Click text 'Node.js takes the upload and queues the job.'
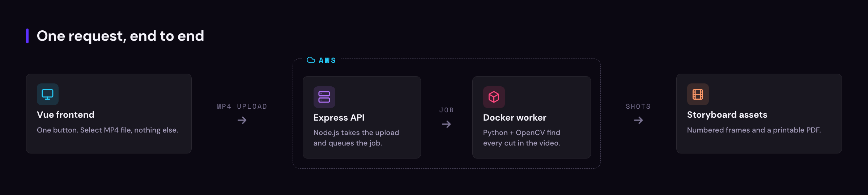Viewport: 868px width, 195px height. 356,138
